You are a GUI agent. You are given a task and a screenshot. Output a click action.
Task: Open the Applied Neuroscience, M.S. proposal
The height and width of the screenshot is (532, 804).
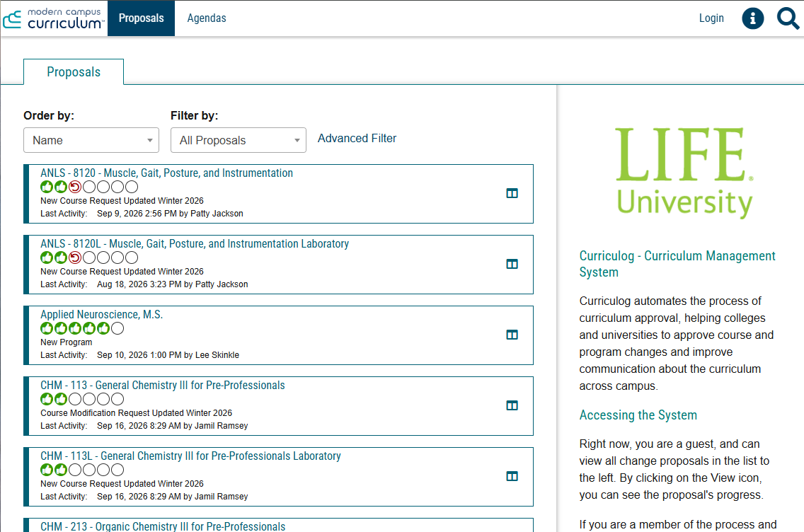coord(101,315)
